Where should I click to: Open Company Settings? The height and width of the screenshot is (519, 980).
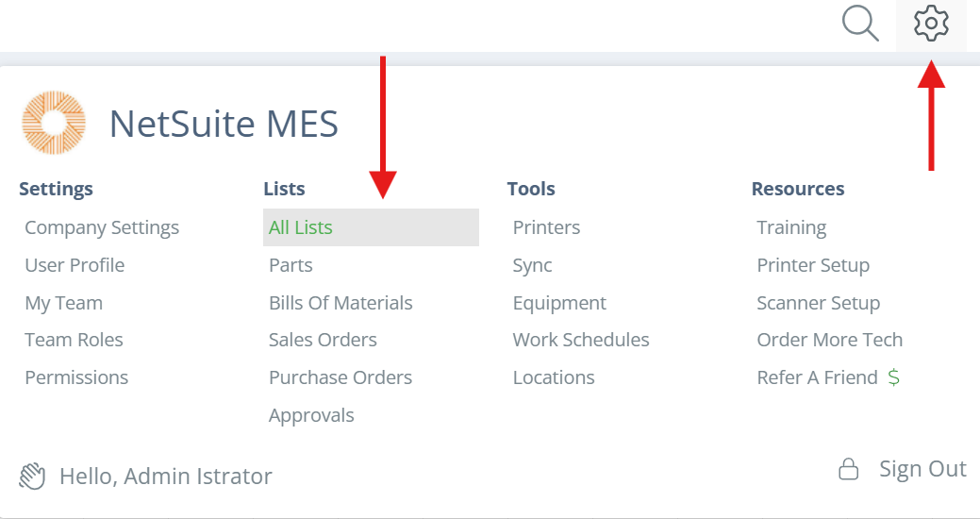click(x=102, y=227)
